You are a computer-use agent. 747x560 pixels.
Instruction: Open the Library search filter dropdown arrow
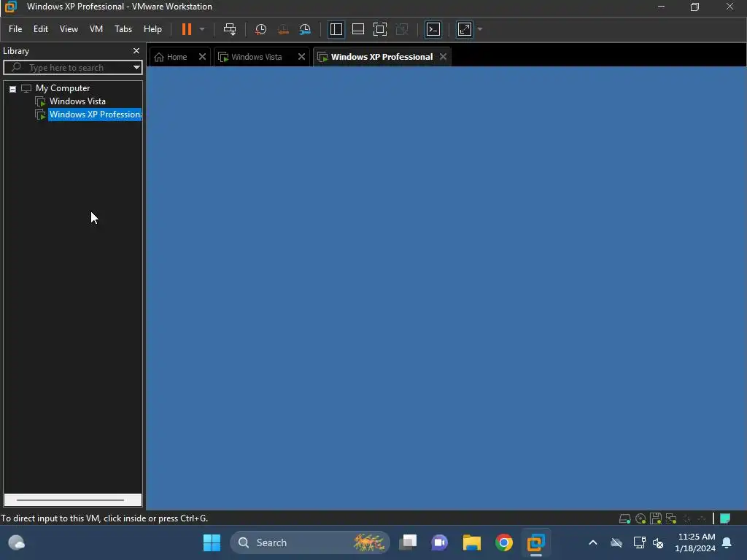pos(136,68)
